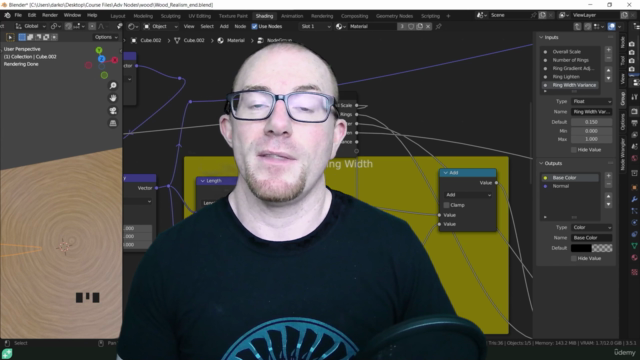Viewport: 640px width, 360px height.
Task: Edit the input Name field Ring Width Var
Action: pos(591,112)
